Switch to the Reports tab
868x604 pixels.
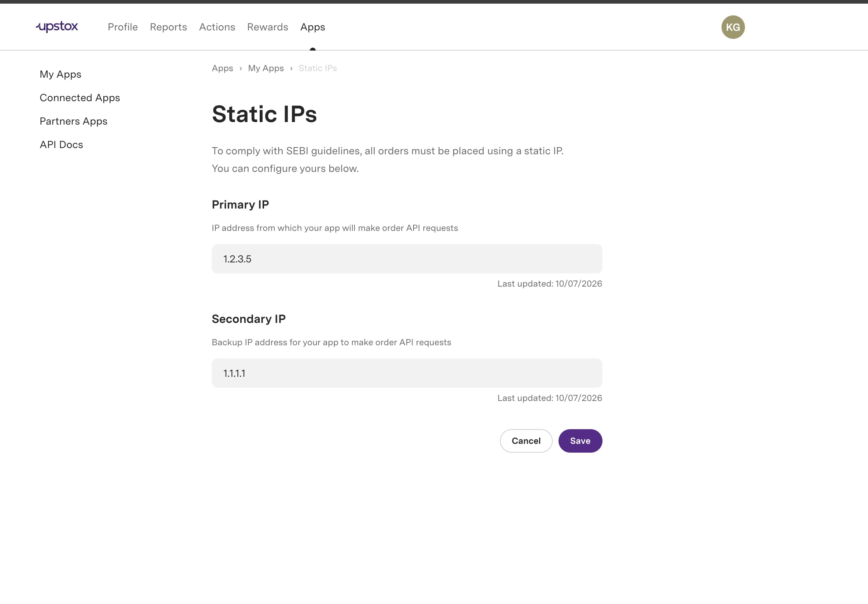click(168, 27)
